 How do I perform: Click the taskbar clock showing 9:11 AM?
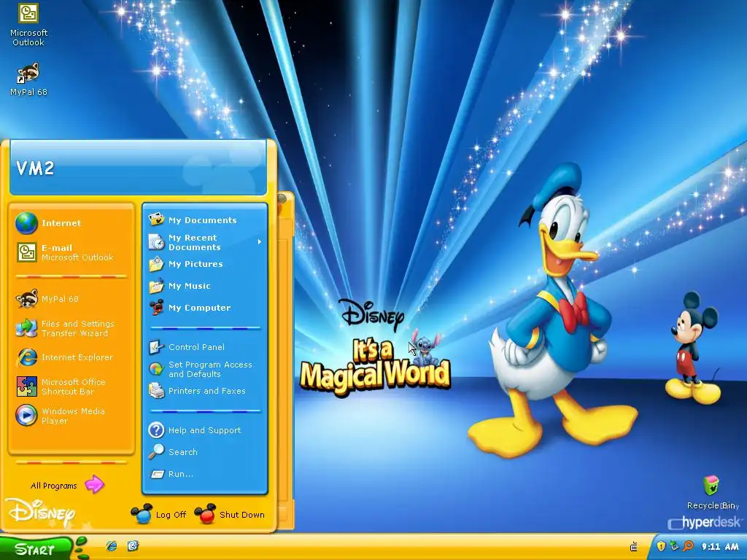click(720, 546)
